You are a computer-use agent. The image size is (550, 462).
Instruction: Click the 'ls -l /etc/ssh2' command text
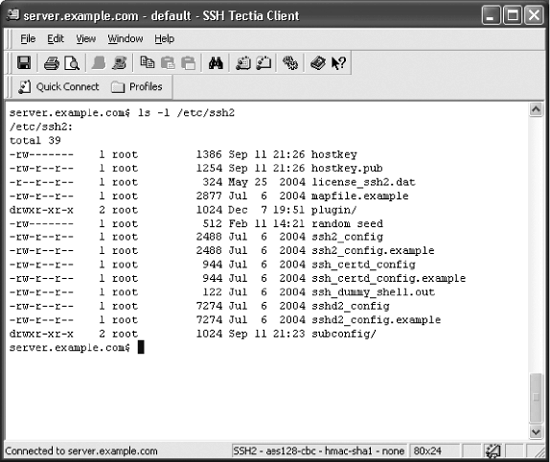pos(186,113)
